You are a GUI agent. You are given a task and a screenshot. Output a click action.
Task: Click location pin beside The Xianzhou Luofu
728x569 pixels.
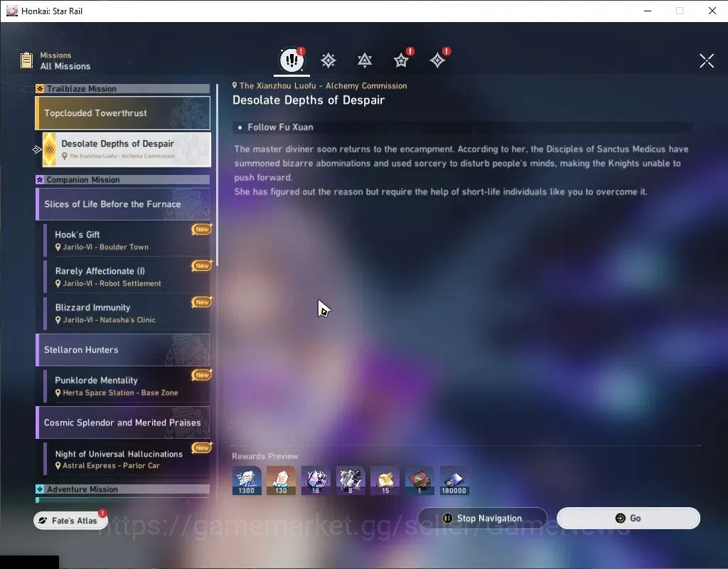tap(235, 85)
